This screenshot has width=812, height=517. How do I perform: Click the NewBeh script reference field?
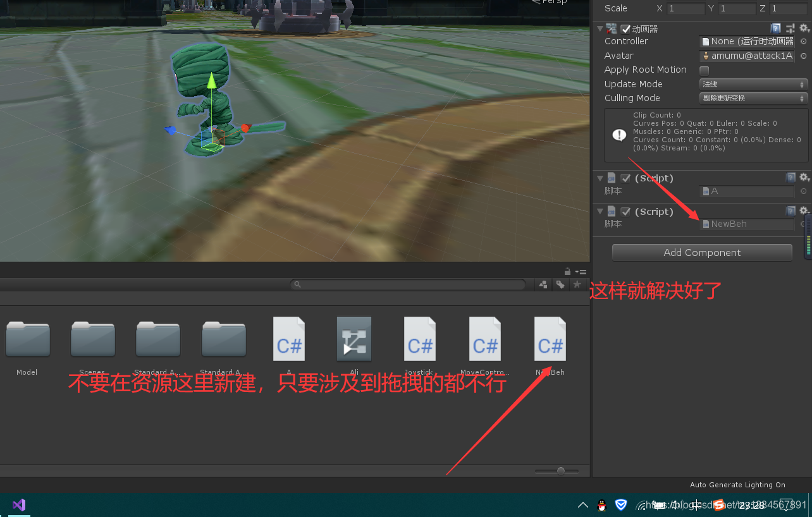[x=747, y=224]
